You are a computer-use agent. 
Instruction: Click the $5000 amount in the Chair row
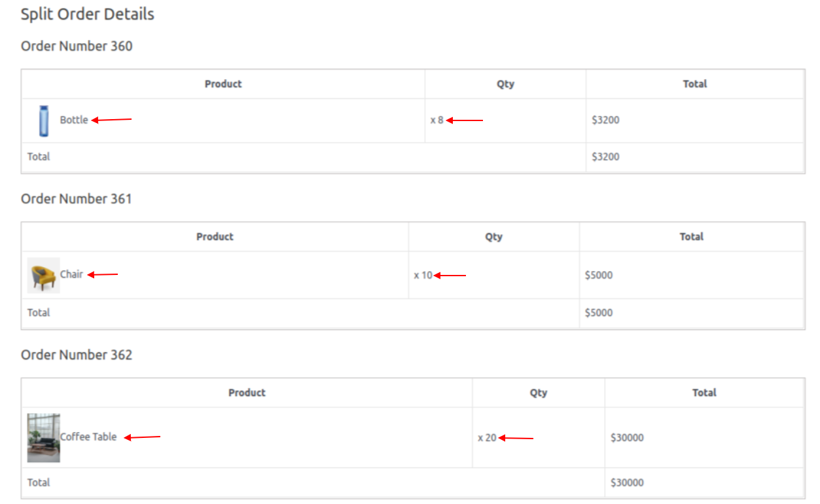point(599,275)
